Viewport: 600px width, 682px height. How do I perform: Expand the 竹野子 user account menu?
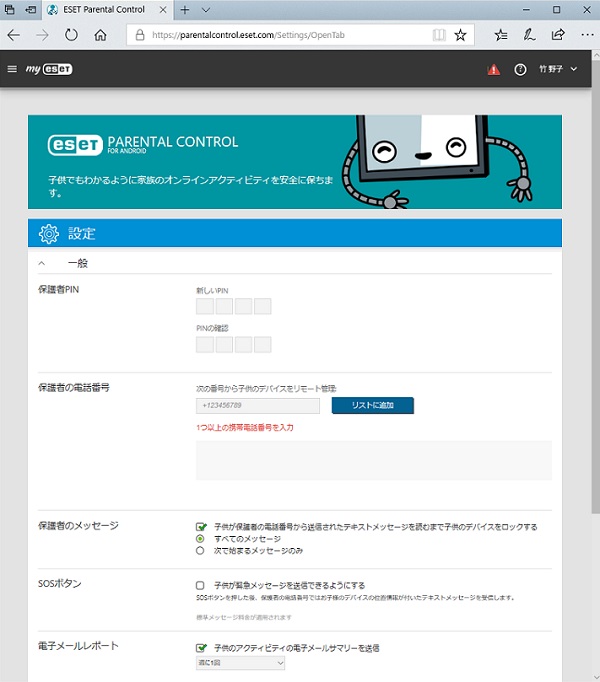[558, 69]
